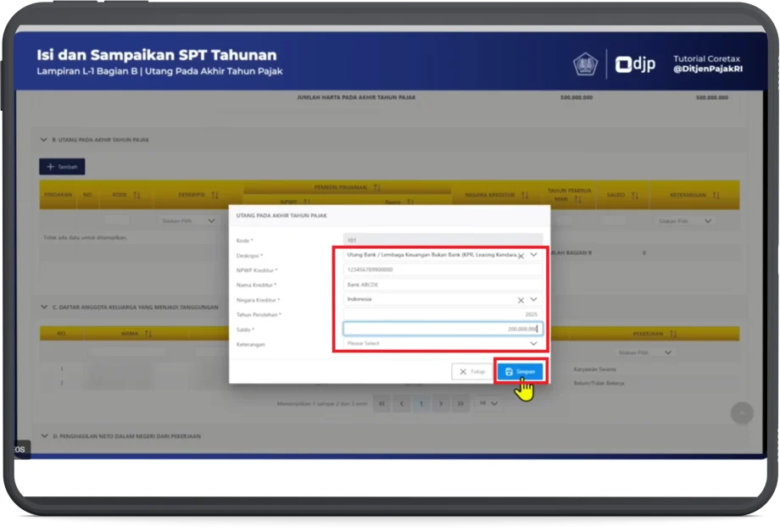Expand section D Penghasilan Neto Dalam Negeri

(44, 436)
